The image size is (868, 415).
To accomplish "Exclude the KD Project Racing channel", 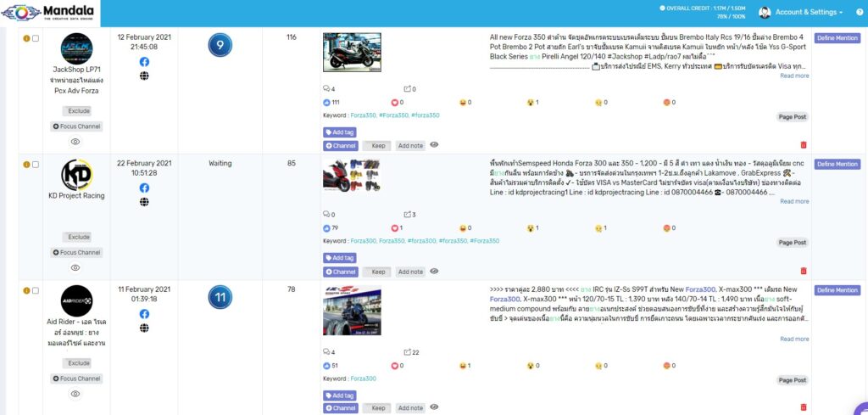I will (79, 237).
